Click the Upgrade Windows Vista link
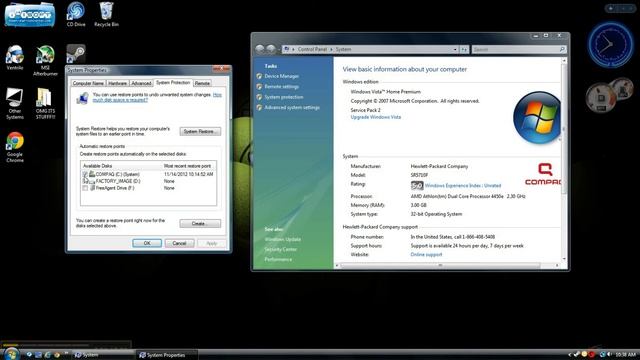640x360 pixels. point(376,117)
